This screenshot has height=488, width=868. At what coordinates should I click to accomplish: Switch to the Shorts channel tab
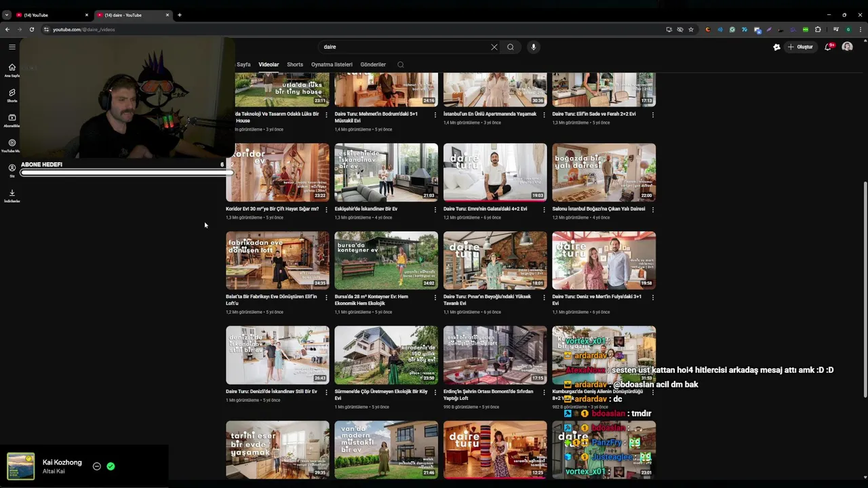coord(295,64)
